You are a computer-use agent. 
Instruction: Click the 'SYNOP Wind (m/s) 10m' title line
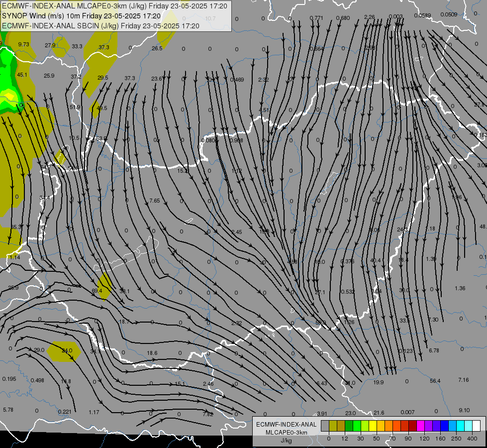pyautogui.click(x=82, y=16)
